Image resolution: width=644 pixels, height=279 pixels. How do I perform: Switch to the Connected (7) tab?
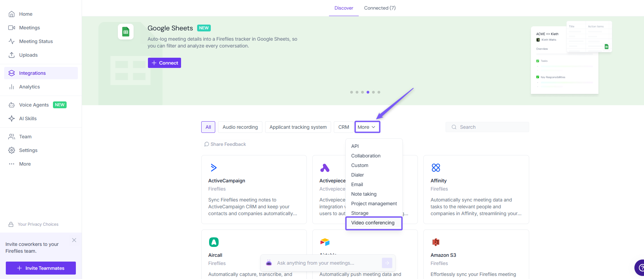[x=380, y=8]
